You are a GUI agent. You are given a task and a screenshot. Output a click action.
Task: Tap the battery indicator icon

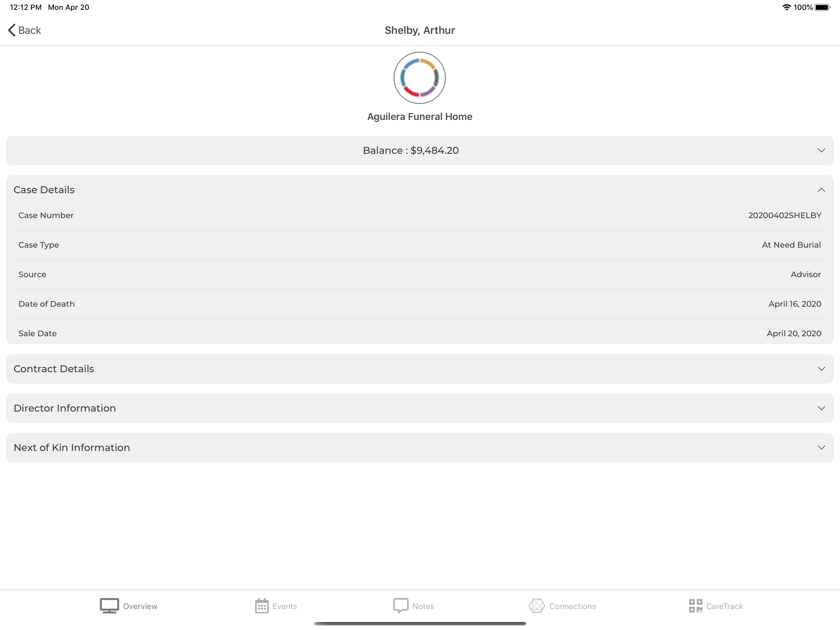pyautogui.click(x=822, y=7)
